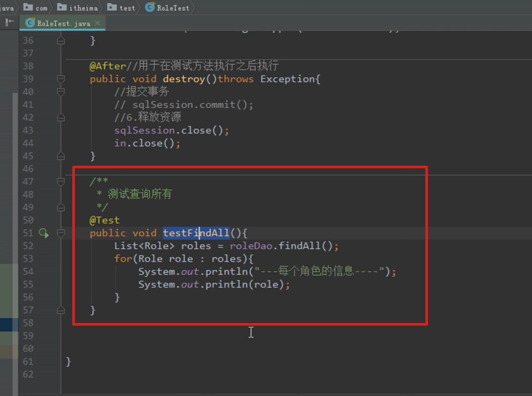Click the List<Role> type declaration
Viewport: 532px width, 396px height.
pyautogui.click(x=144, y=246)
